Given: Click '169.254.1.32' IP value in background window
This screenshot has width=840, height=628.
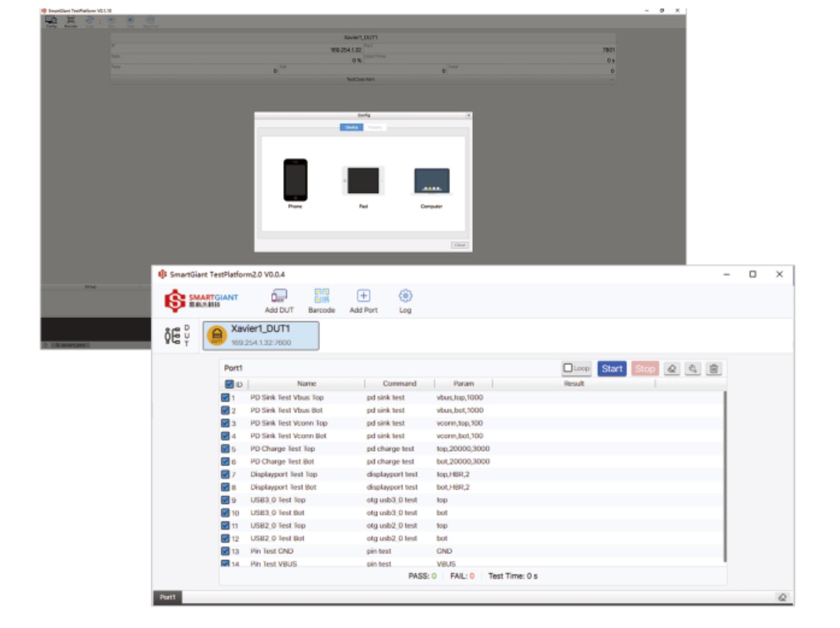Looking at the screenshot, I should 346,50.
